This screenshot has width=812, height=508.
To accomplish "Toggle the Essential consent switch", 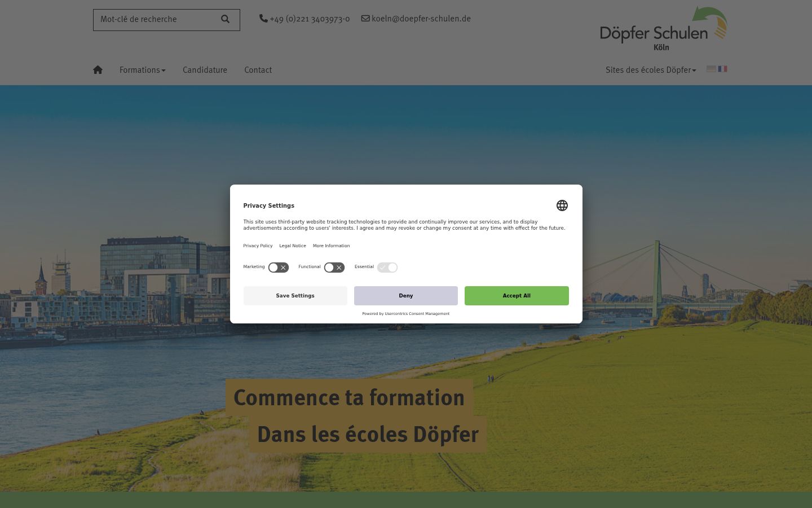I will point(387,268).
